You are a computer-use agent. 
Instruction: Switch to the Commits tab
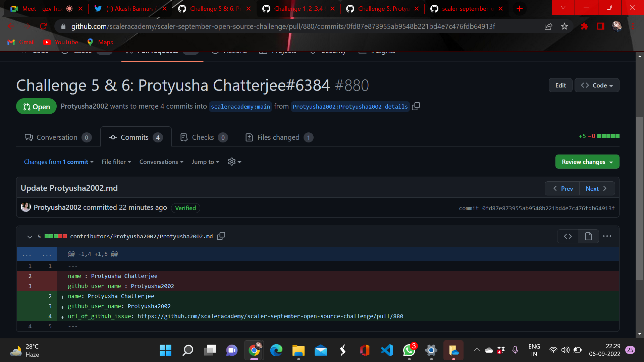(135, 137)
